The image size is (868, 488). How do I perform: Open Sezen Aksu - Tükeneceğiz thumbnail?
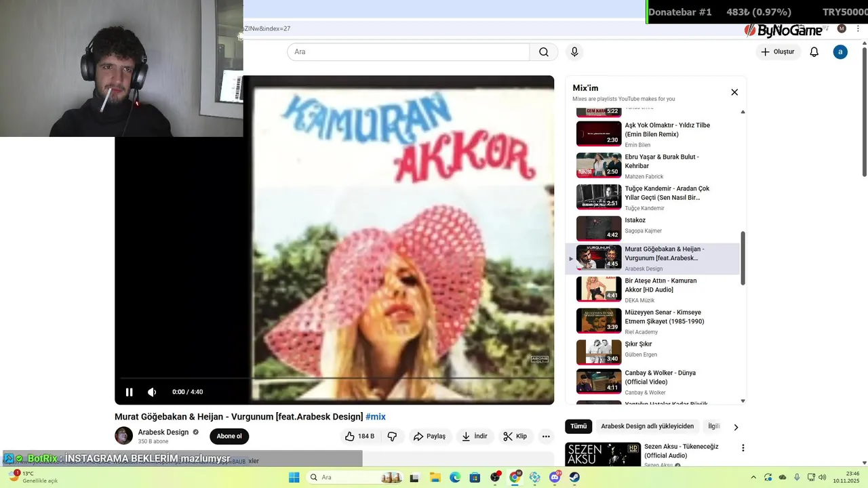(x=603, y=454)
